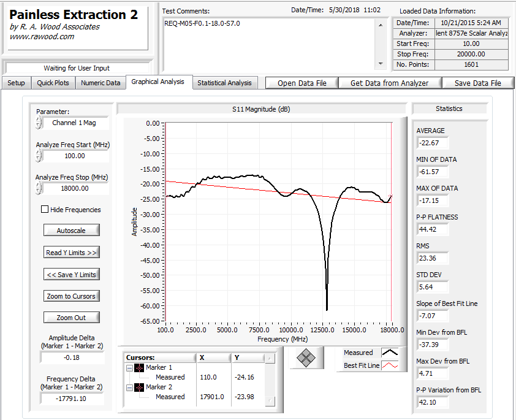This screenshot has width=516, height=420.
Task: Click the Analyzer name field
Action: point(471,33)
